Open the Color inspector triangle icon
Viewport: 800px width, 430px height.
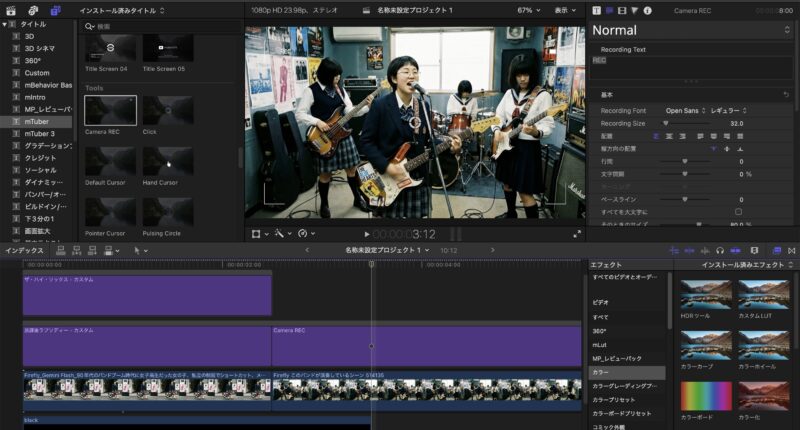point(635,10)
